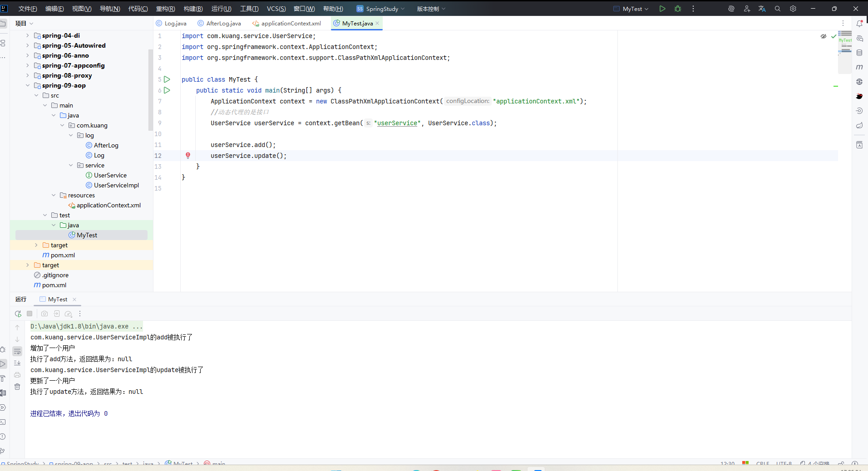Open IDE settings gear icon

(793, 9)
